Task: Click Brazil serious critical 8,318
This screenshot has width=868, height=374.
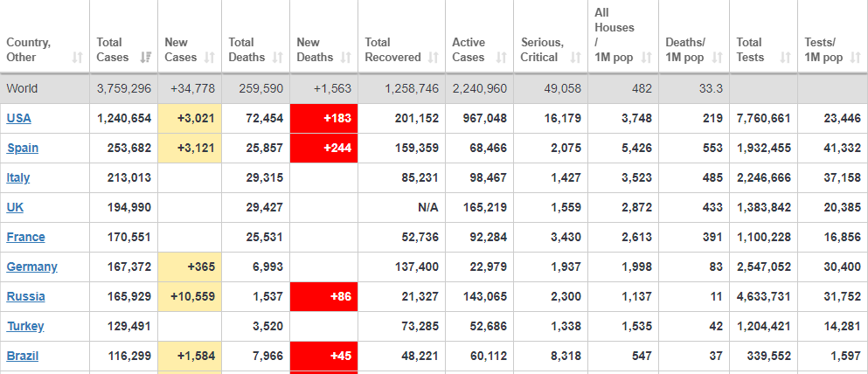Action: coord(566,356)
